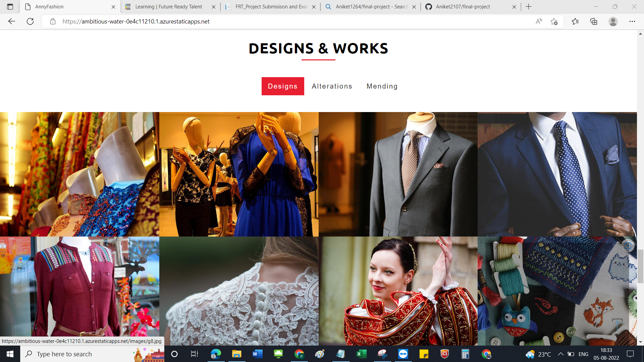
Task: Open Sticky Notes from taskbar
Action: (x=424, y=354)
